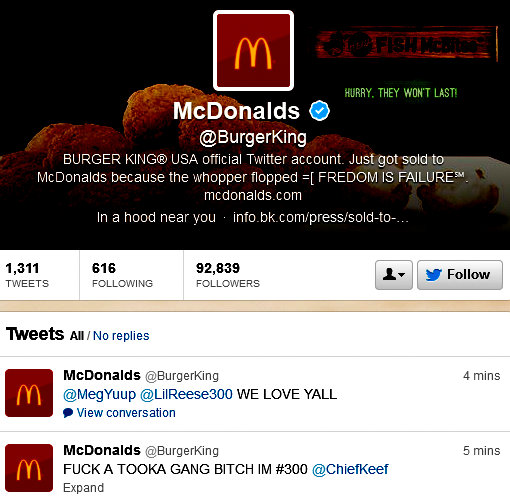Click the large McDonalds profile avatar
The height and width of the screenshot is (502, 510).
pyautogui.click(x=253, y=50)
